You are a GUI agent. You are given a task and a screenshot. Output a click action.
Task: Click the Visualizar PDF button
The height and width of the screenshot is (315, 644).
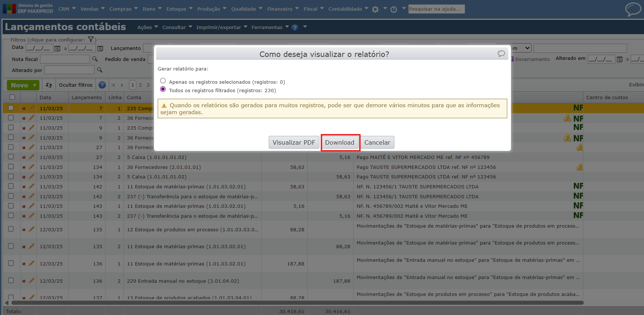click(294, 142)
